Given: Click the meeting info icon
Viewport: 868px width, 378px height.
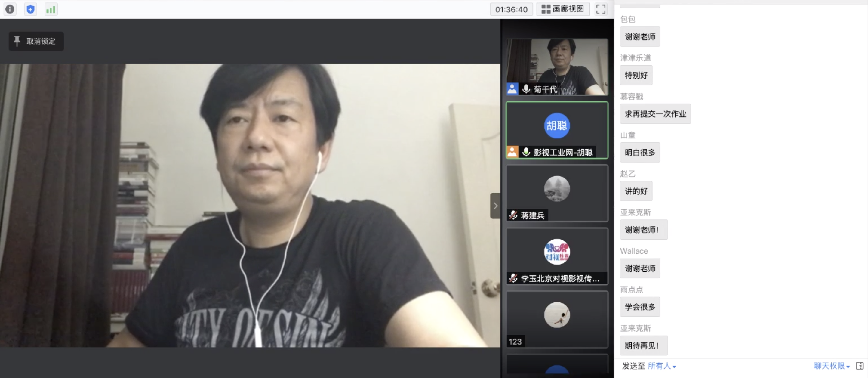Looking at the screenshot, I should (x=10, y=9).
